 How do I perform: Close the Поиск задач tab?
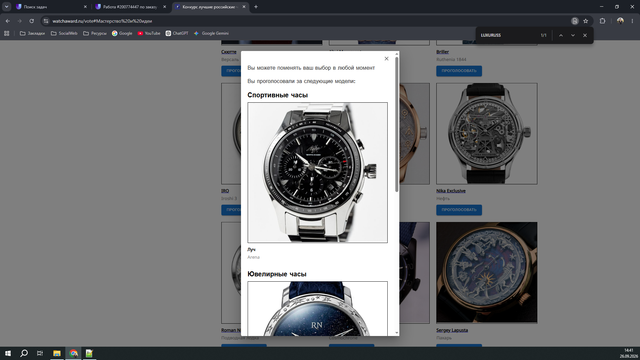tap(85, 7)
